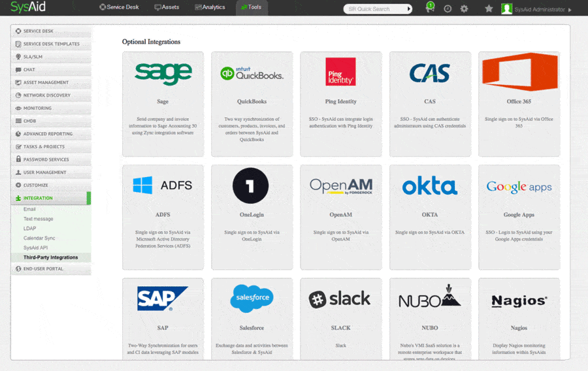Click the Chat speech bubble icon
588x371 pixels.
[x=18, y=69]
